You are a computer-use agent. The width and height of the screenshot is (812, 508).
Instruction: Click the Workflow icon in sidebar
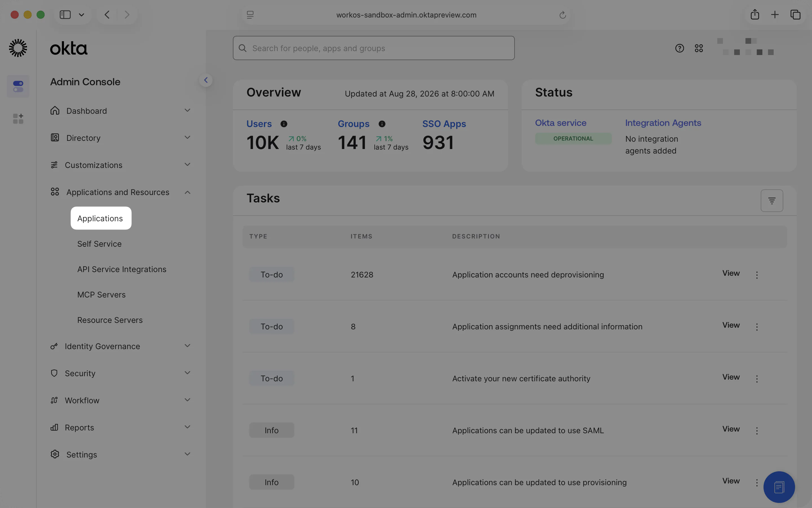click(54, 400)
